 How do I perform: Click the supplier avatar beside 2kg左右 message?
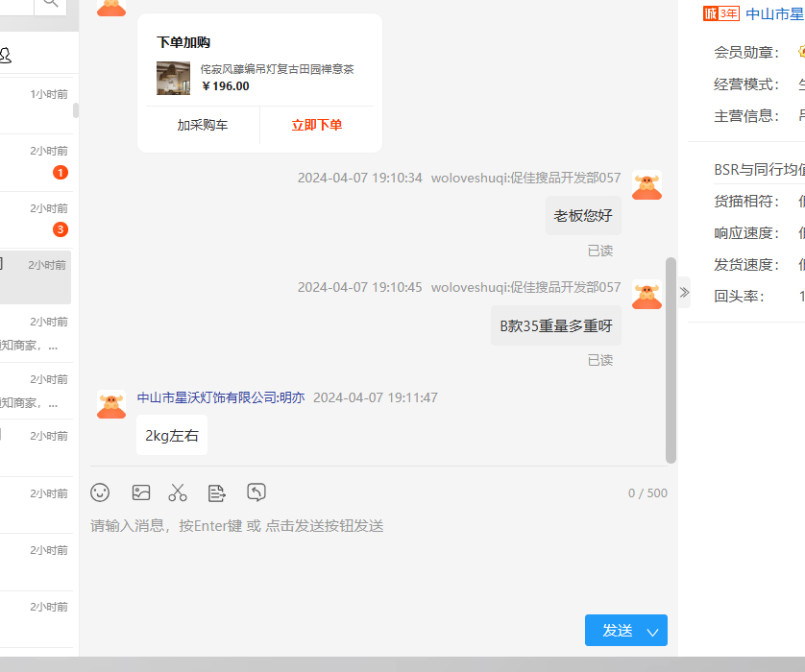[x=111, y=404]
